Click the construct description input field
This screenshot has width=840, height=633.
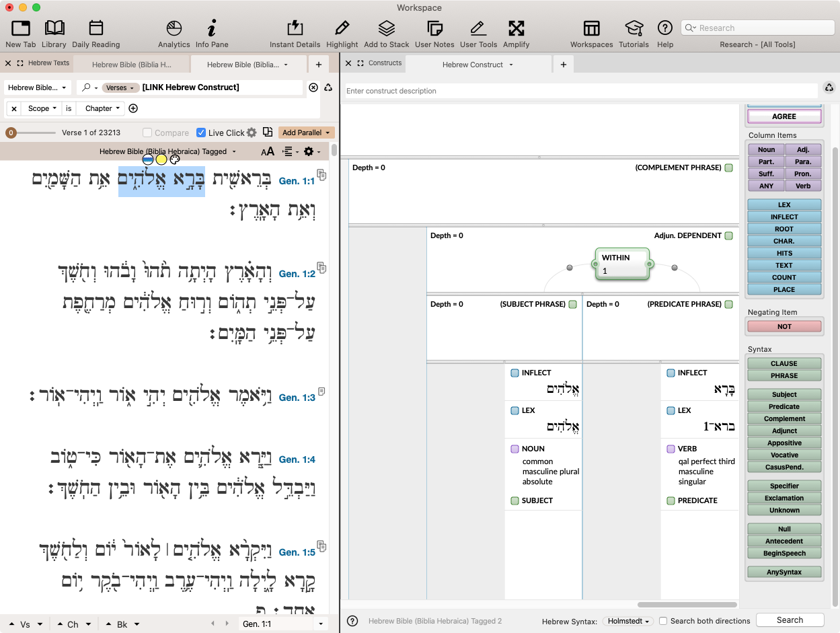click(578, 91)
